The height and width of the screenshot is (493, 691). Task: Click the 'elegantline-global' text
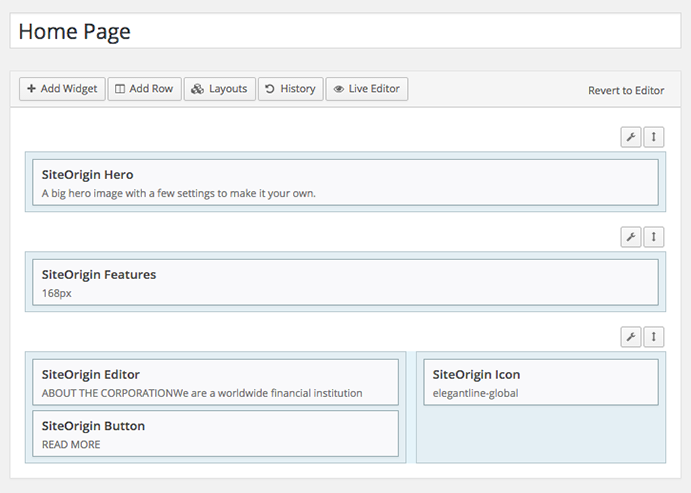(475, 393)
